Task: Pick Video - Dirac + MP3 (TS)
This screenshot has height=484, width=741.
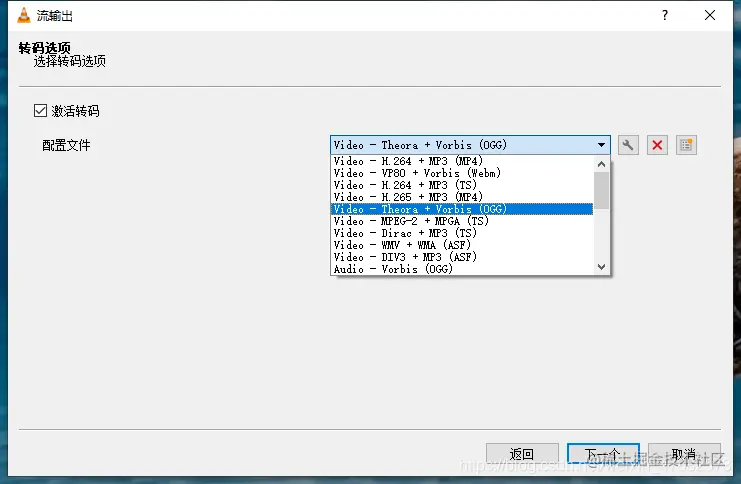Action: [462, 233]
